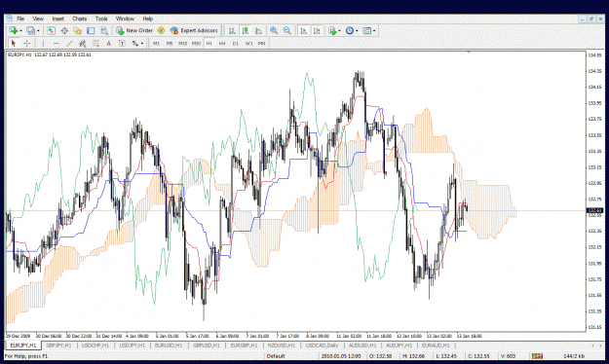The height and width of the screenshot is (364, 609).
Task: Click the New Chart icon
Action: [14, 30]
